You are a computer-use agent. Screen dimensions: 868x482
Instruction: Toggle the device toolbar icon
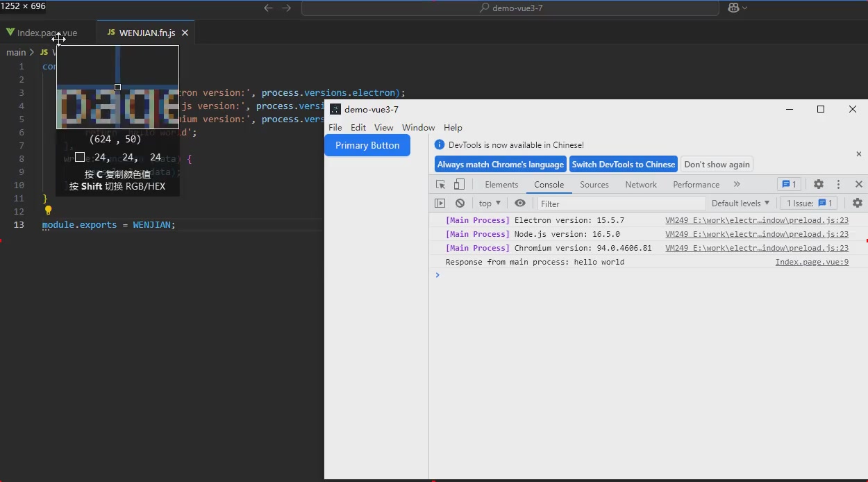(459, 185)
